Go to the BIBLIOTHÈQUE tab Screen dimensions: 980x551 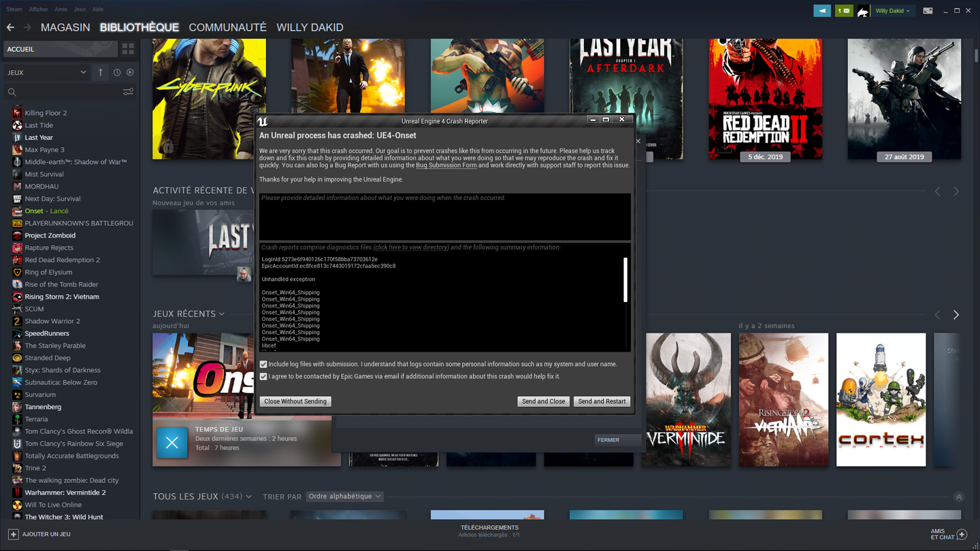pyautogui.click(x=140, y=27)
